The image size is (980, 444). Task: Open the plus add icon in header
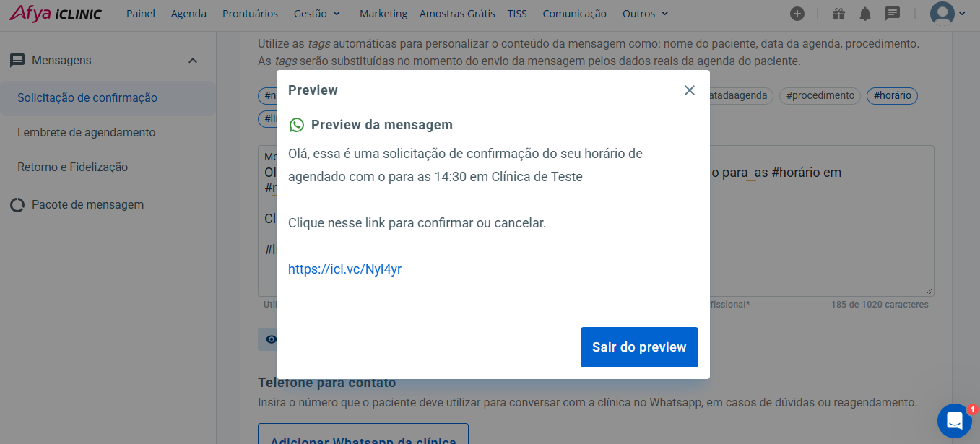coord(797,14)
